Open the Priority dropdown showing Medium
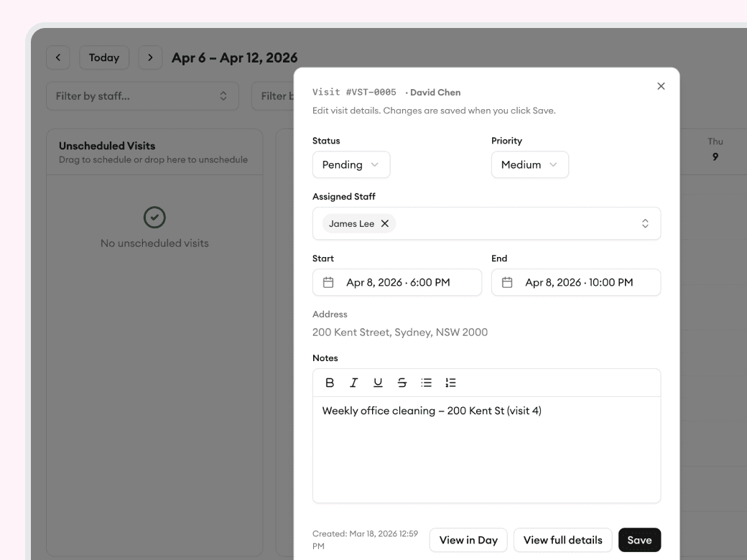The height and width of the screenshot is (560, 747). tap(529, 164)
